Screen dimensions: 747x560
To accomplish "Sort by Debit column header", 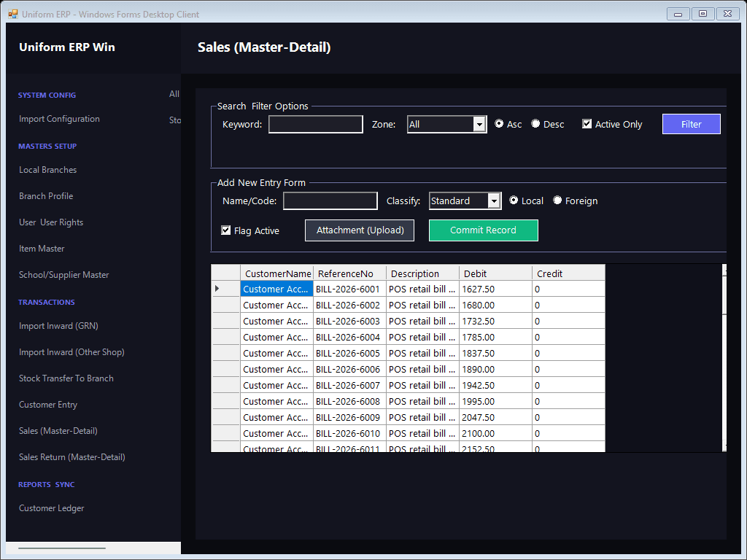I will tap(495, 273).
